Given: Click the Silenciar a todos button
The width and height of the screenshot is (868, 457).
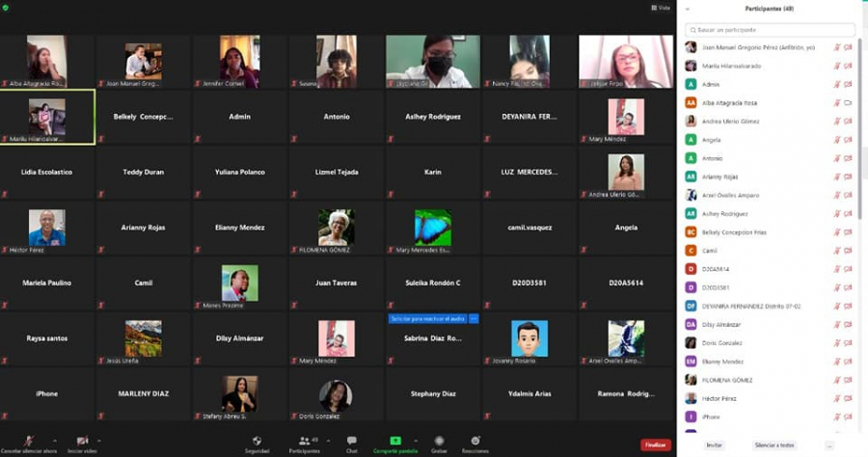Looking at the screenshot, I should (774, 445).
